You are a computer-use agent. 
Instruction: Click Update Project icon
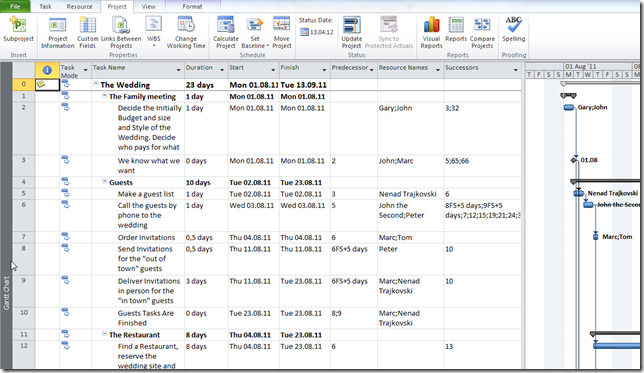(352, 25)
